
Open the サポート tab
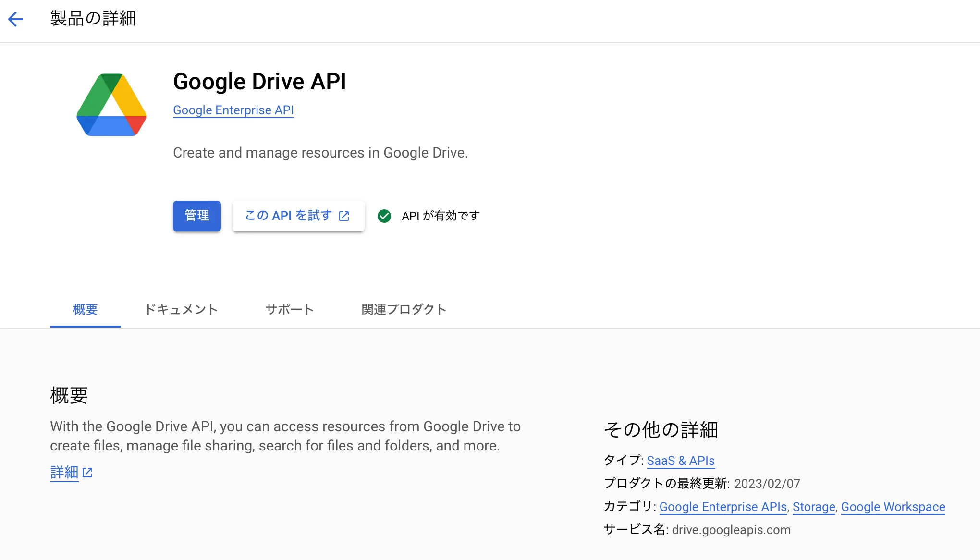[290, 309]
